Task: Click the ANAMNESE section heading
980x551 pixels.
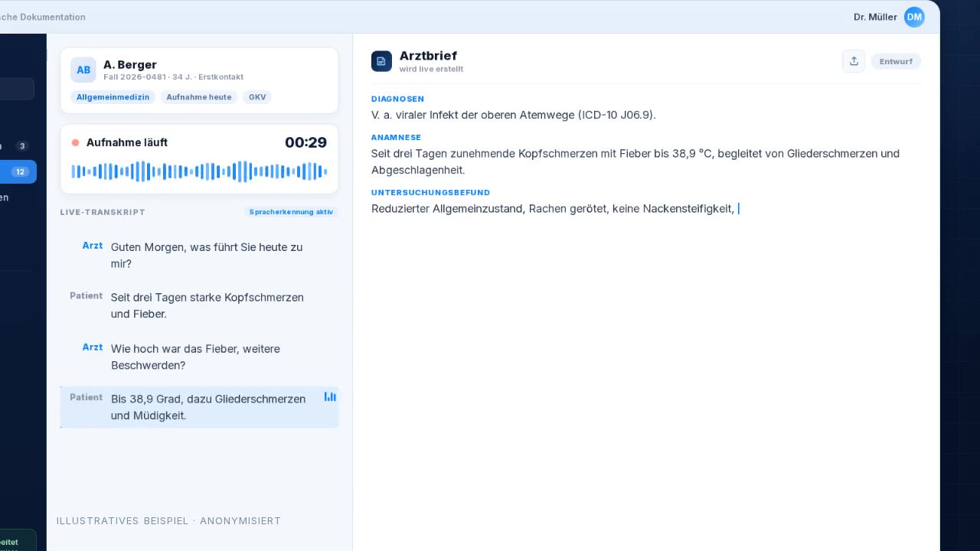Action: (x=396, y=137)
